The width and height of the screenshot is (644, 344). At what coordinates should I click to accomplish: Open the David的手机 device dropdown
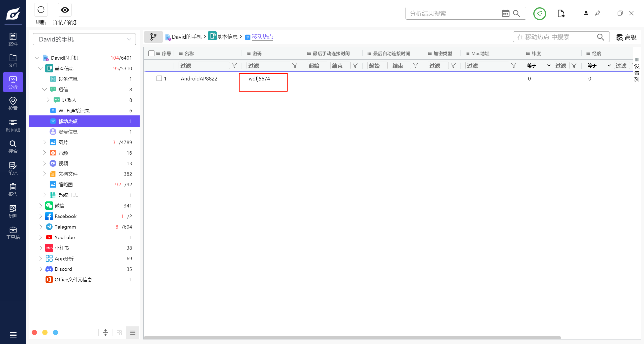click(84, 39)
